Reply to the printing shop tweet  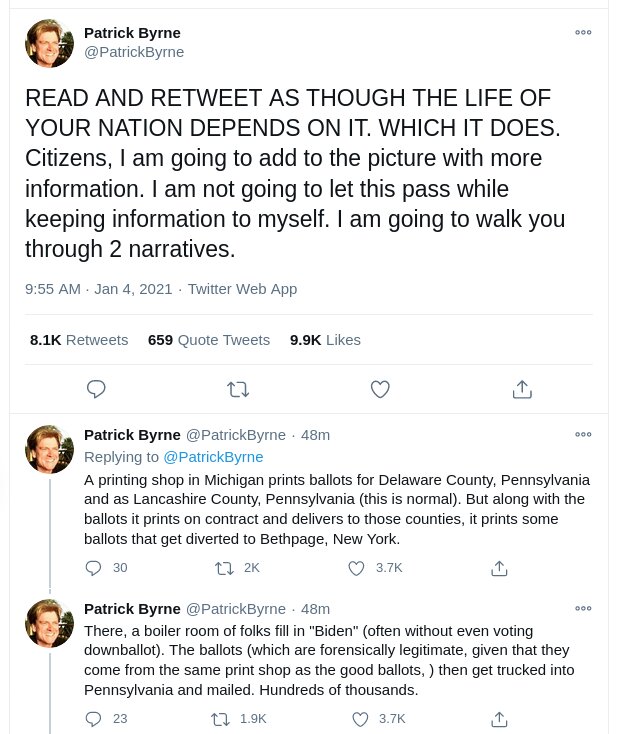pos(94,568)
